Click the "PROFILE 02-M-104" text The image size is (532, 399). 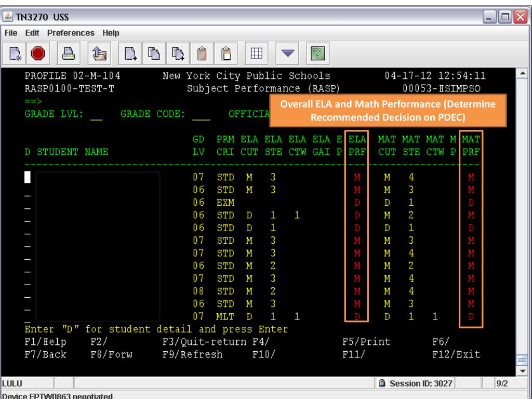(72, 76)
